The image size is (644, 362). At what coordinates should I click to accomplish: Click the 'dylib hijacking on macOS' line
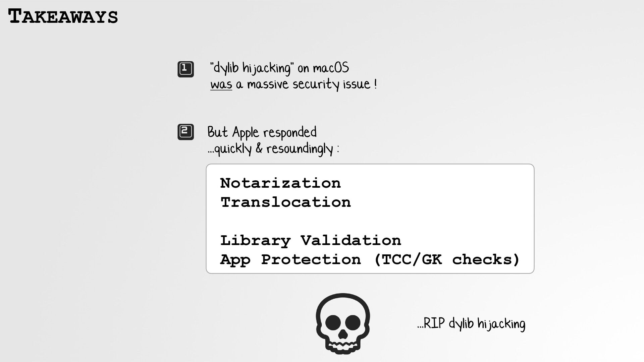point(279,68)
